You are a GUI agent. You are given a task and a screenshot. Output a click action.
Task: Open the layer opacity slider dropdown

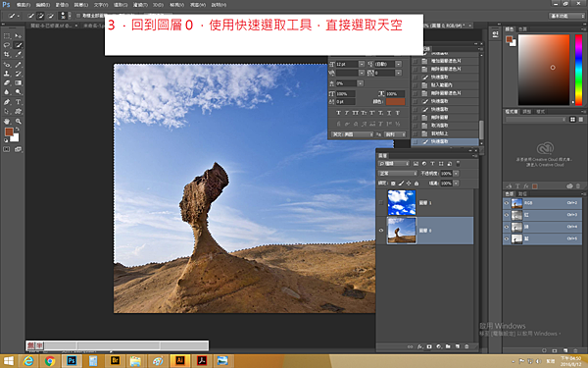click(456, 174)
